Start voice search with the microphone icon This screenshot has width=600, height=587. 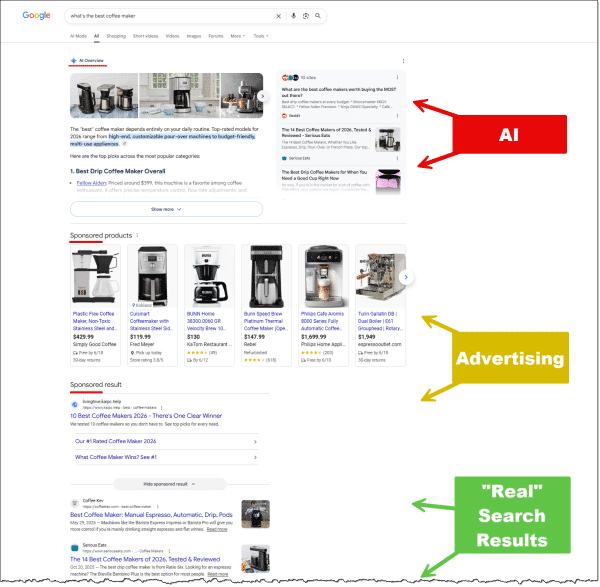pyautogui.click(x=293, y=16)
